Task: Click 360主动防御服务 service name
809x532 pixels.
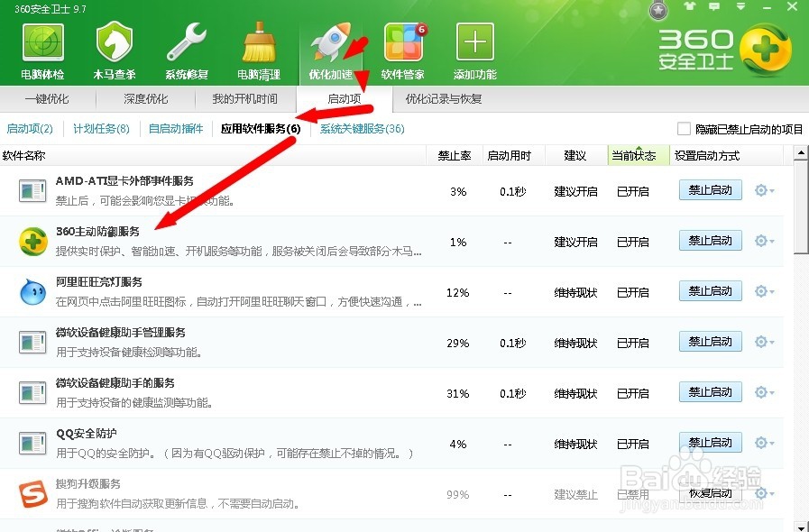Action: 97,231
